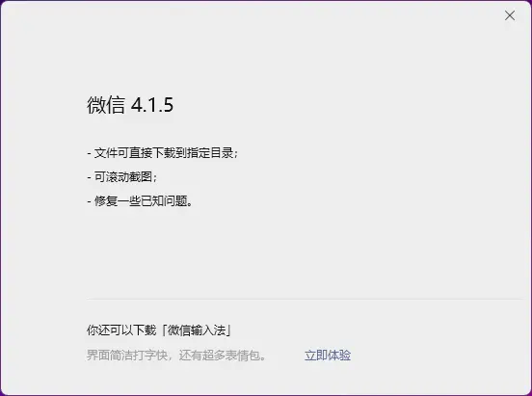Select the 文件可直接下载到指定目录 release note
Viewport: 532px width, 396px height.
(163, 153)
